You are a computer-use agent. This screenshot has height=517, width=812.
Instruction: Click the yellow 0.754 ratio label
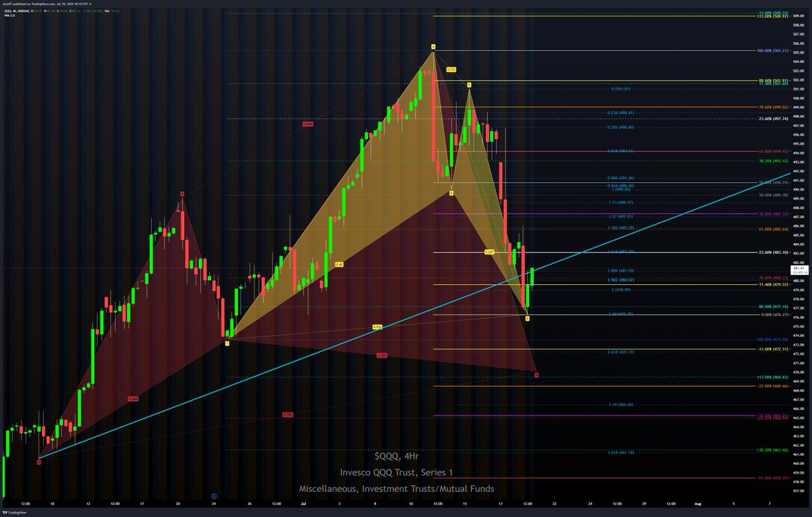point(451,69)
